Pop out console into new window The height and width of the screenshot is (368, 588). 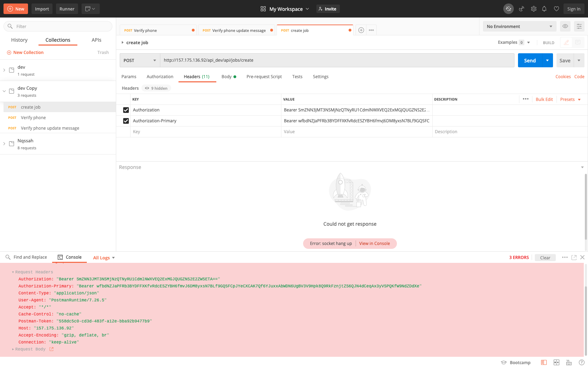(574, 257)
